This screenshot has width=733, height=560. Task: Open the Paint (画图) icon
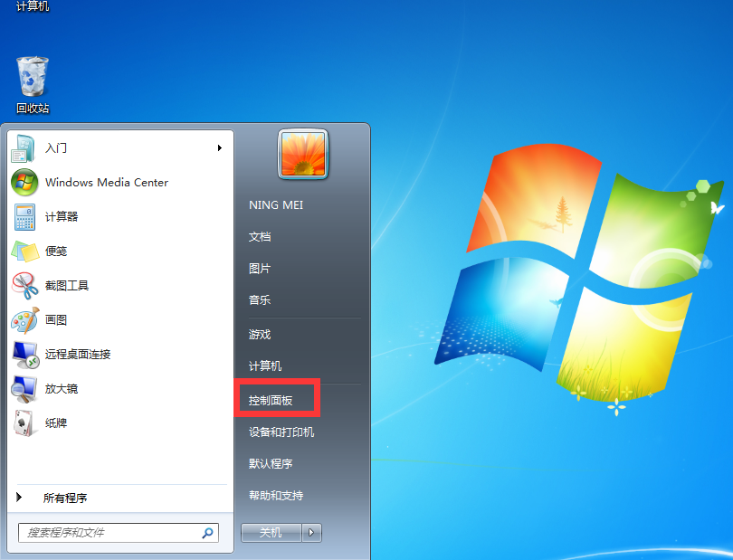click(24, 319)
